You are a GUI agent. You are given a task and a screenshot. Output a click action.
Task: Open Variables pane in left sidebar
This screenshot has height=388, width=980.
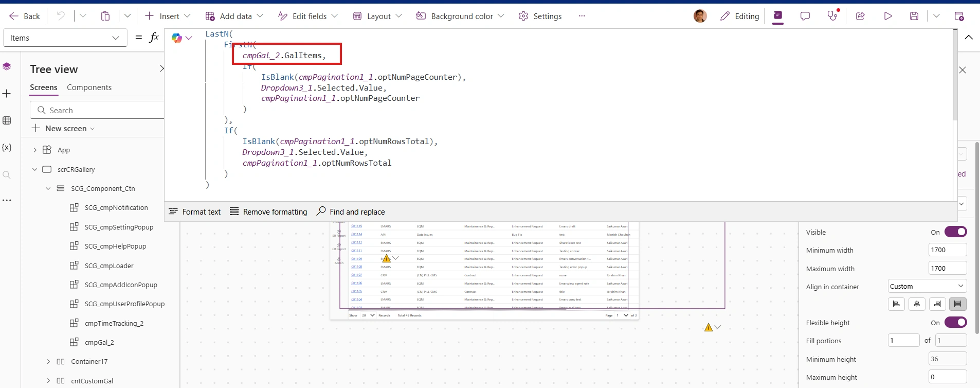[x=7, y=148]
